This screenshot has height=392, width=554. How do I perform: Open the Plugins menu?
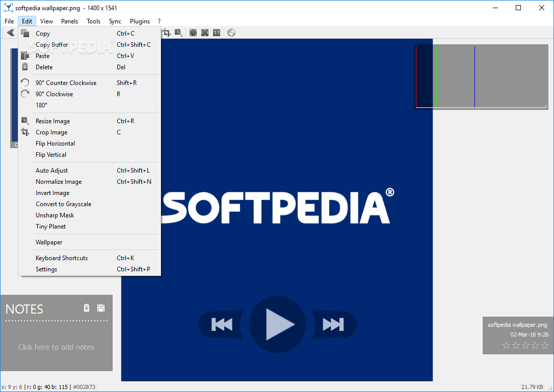pos(140,21)
